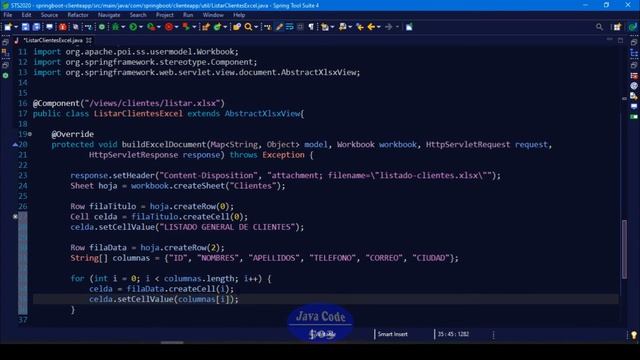Image resolution: width=640 pixels, height=360 pixels.
Task: Toggle Smart Insert mode in status bar
Action: click(x=392, y=334)
